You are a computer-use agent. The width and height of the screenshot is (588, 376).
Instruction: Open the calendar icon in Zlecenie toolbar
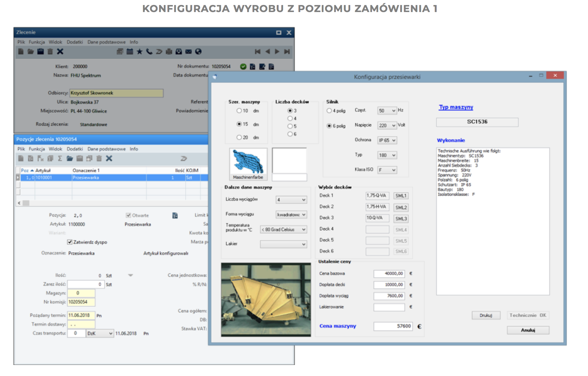pos(130,52)
